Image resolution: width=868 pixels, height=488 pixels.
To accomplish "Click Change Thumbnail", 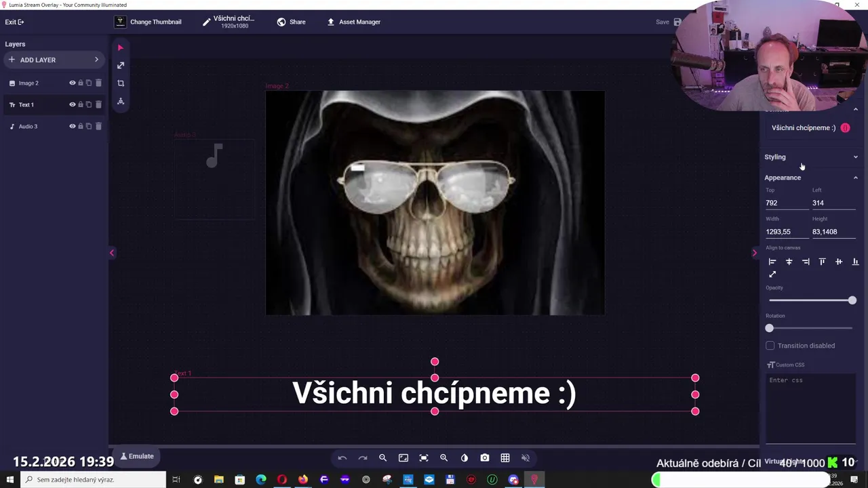I will (148, 22).
